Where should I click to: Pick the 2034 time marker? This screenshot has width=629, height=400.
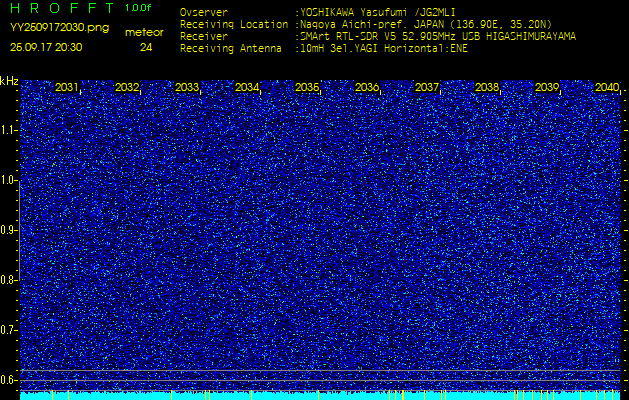(x=247, y=87)
